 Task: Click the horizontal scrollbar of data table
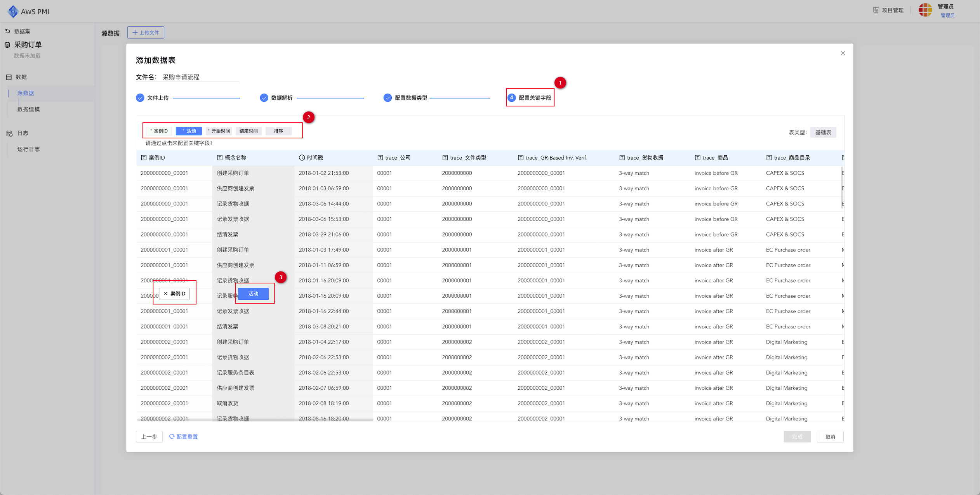[x=255, y=420]
